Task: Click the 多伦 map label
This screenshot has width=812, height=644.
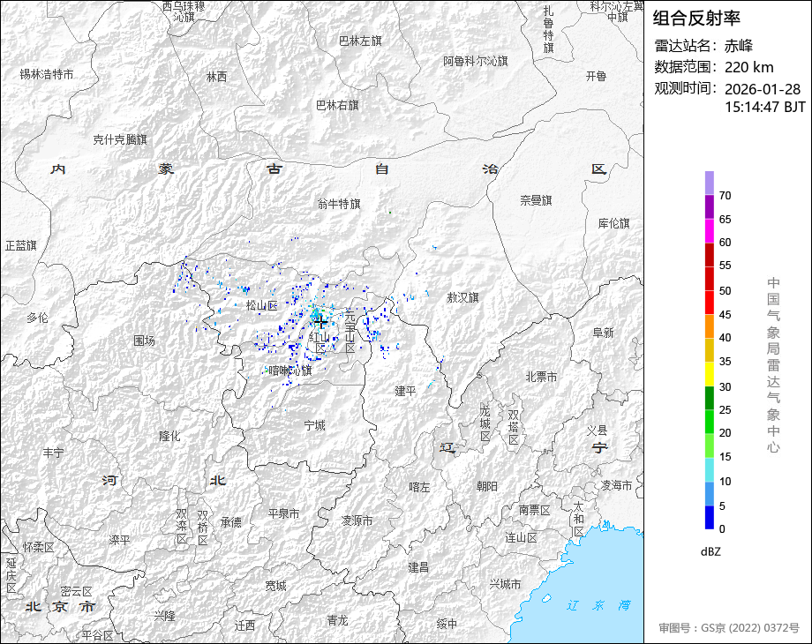Action: [x=37, y=318]
